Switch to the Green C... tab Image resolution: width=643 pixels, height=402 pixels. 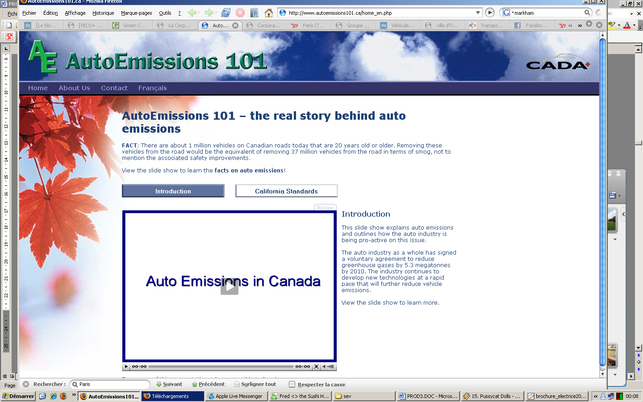(131, 25)
